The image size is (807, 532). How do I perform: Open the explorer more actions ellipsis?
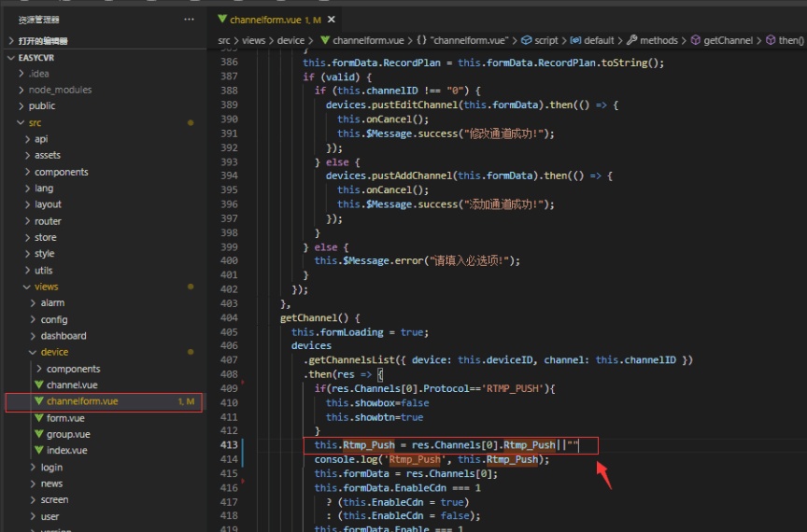190,19
